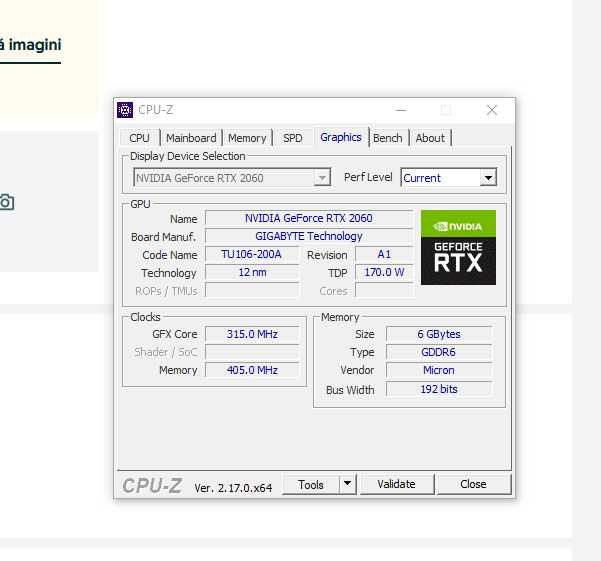
Task: Click the 'imagini' link on webpage
Action: 35,44
